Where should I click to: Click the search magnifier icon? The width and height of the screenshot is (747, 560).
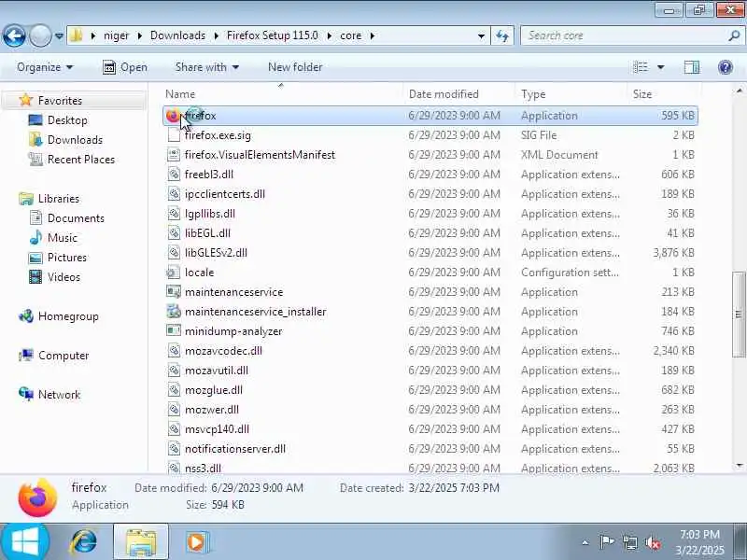[x=734, y=35]
